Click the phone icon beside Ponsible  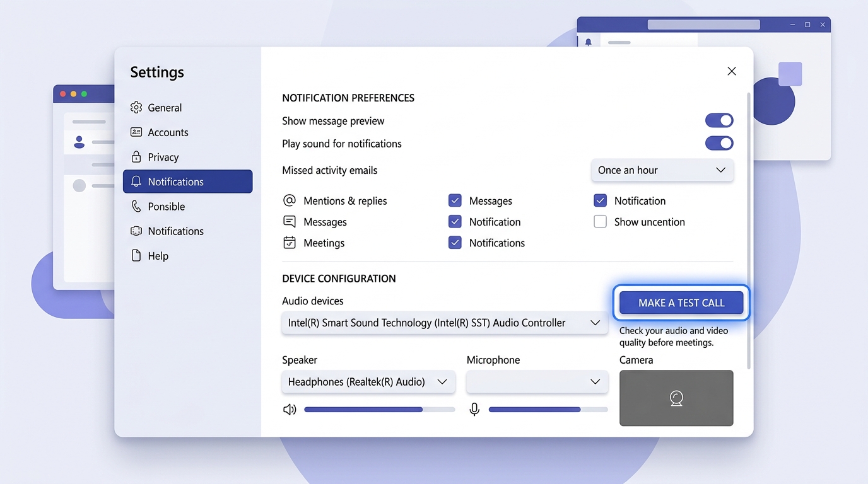136,206
